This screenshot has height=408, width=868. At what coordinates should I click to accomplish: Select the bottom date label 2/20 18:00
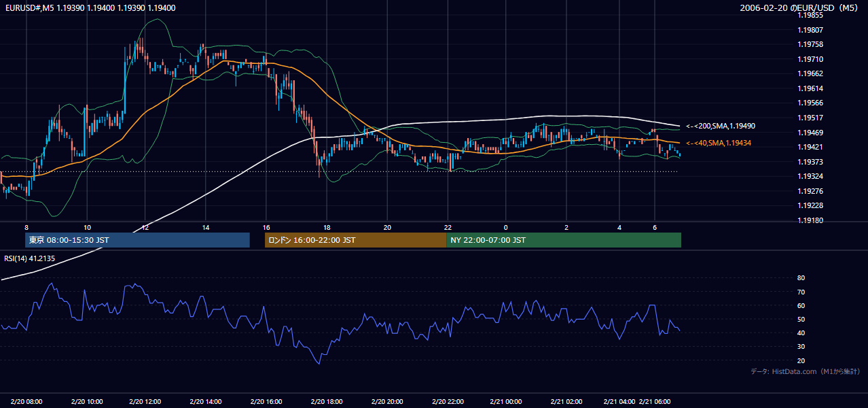(x=327, y=402)
